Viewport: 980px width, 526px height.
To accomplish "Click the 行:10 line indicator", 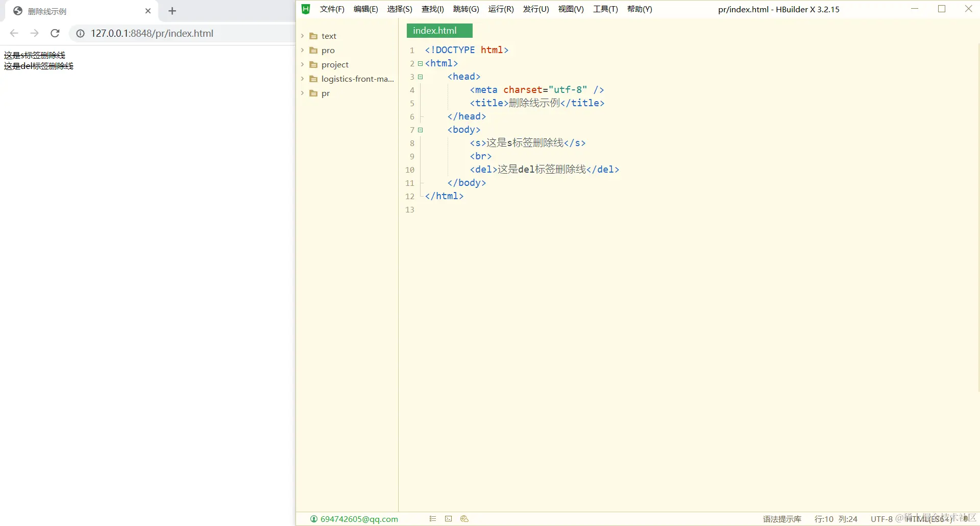I will tap(824, 519).
